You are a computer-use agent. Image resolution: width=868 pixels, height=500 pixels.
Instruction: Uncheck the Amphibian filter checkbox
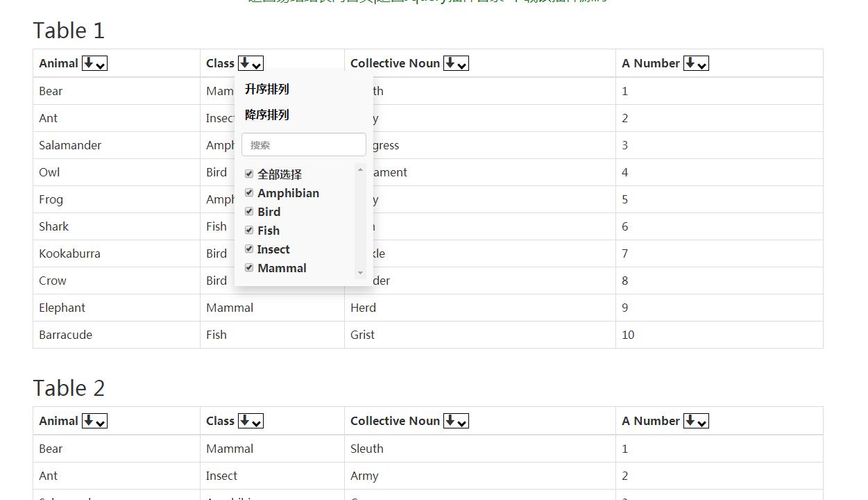click(x=249, y=192)
